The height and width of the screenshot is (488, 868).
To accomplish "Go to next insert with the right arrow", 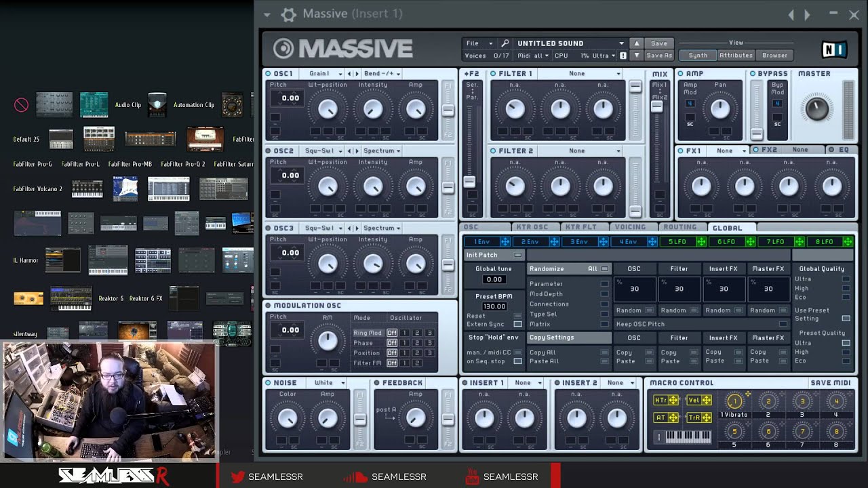I will click(807, 14).
